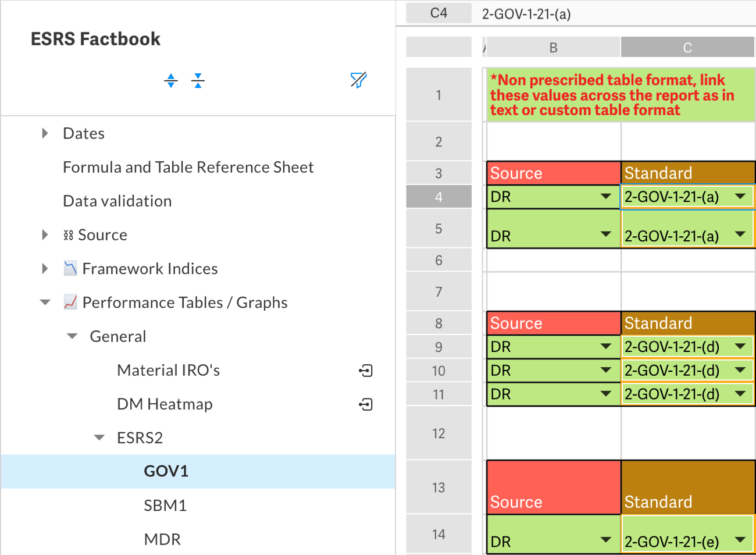Click the General label in outline
Viewport: 756px width, 555px height.
(118, 336)
